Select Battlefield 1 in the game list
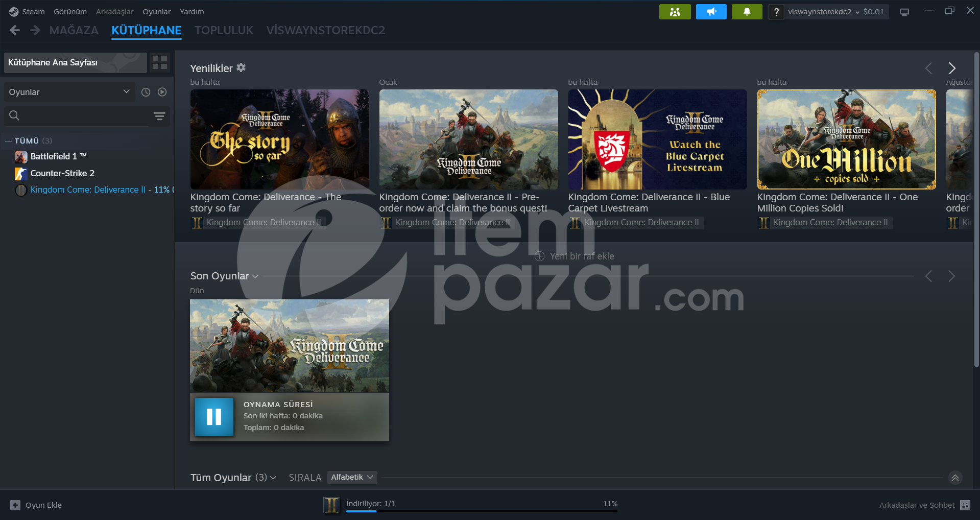Image resolution: width=980 pixels, height=520 pixels. (x=58, y=156)
